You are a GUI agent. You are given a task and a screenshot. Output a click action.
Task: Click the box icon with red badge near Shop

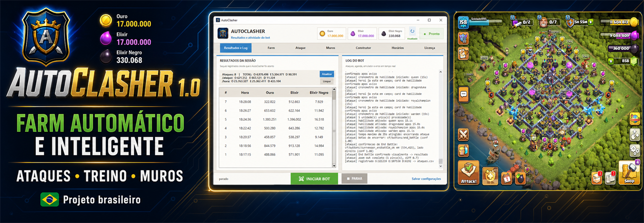(x=596, y=177)
